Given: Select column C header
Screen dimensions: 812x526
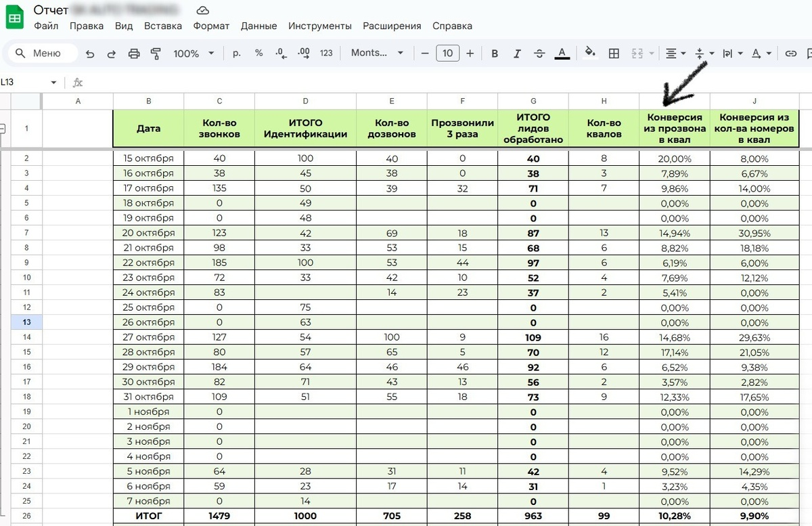Looking at the screenshot, I should coord(219,101).
